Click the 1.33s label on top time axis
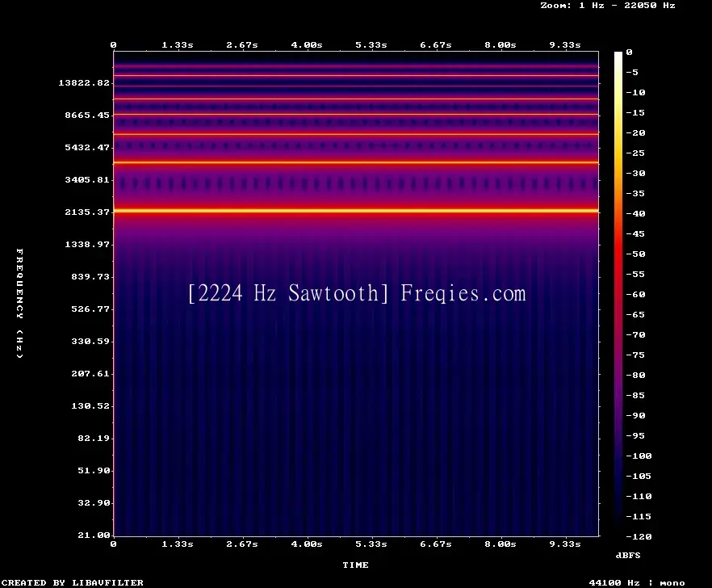 coord(178,45)
